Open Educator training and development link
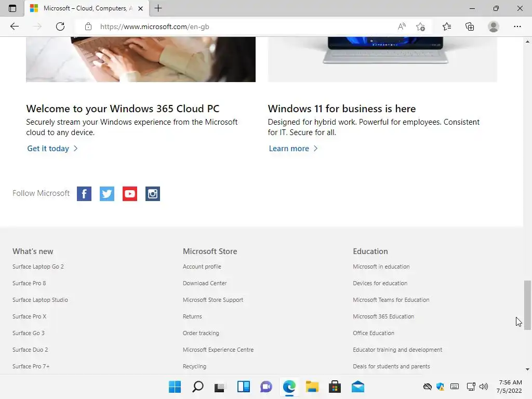 click(397, 350)
